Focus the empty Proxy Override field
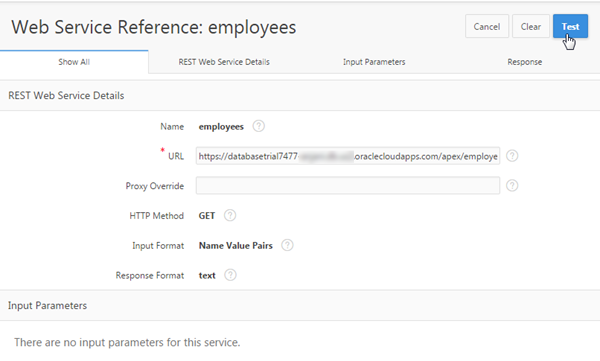600x361 pixels. click(x=348, y=186)
